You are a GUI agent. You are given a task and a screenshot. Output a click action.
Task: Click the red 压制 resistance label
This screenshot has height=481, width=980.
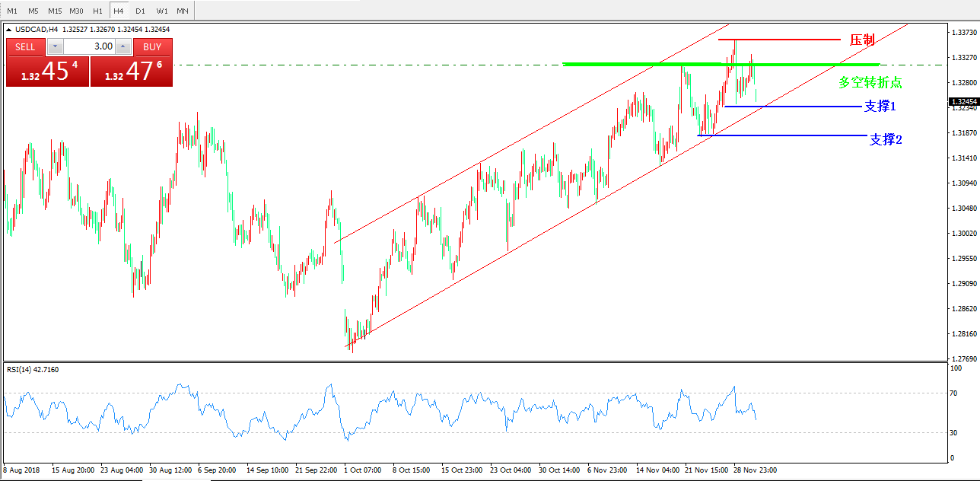862,40
